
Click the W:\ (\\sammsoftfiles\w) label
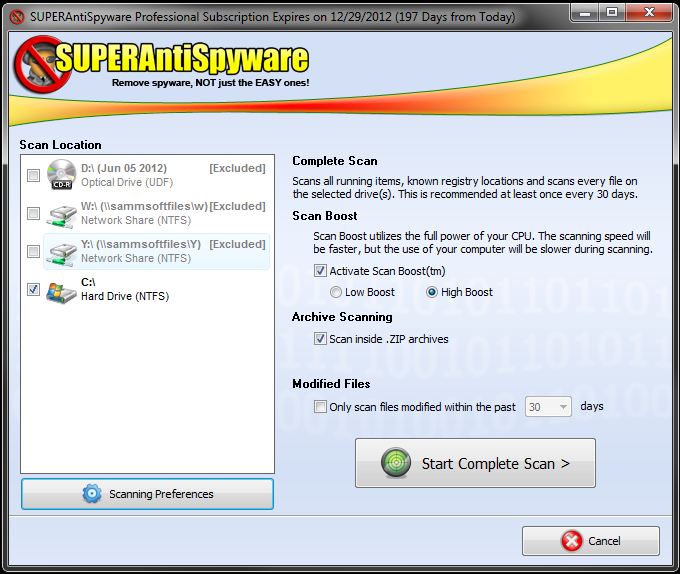coord(144,206)
